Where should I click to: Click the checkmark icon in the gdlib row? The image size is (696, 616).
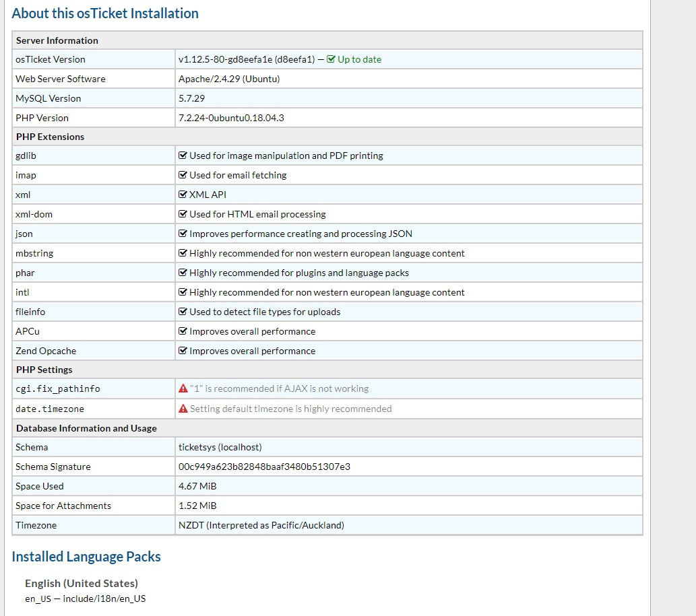[x=183, y=156]
